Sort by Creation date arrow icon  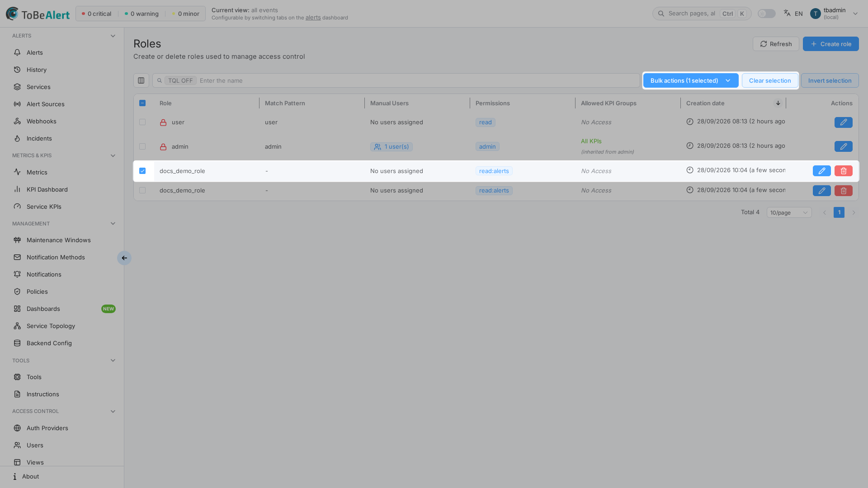click(778, 103)
